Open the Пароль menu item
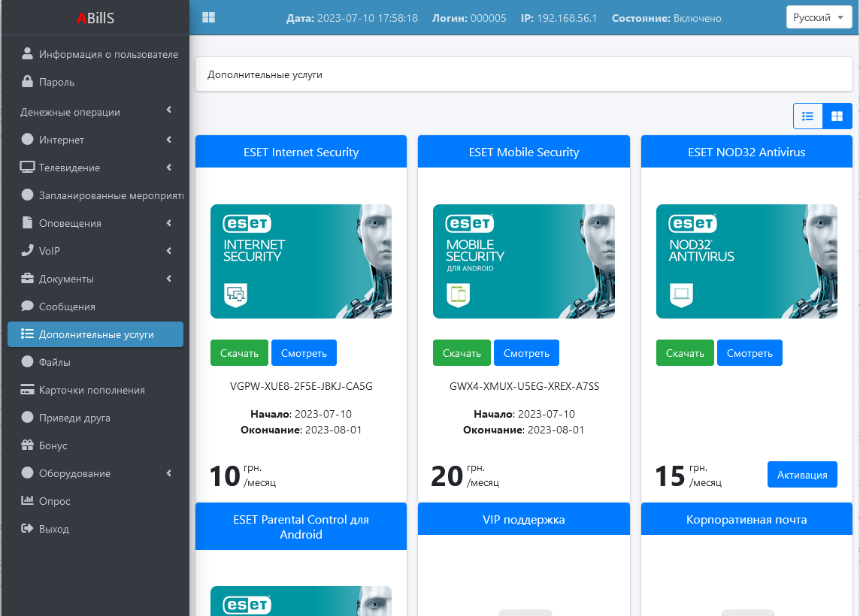Screen dimensions: 860x616 coord(95,82)
